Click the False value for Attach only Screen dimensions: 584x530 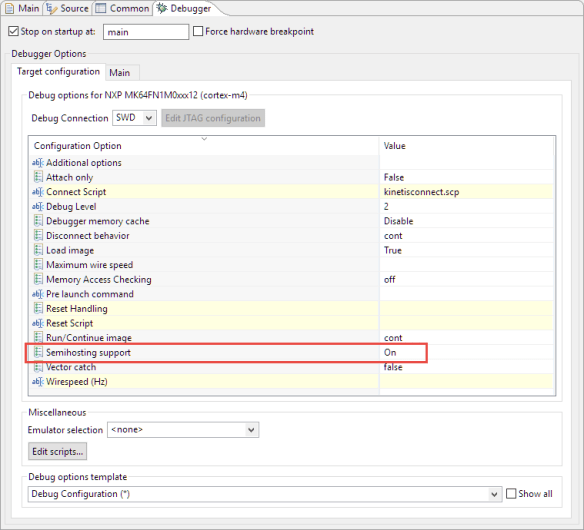tap(394, 177)
